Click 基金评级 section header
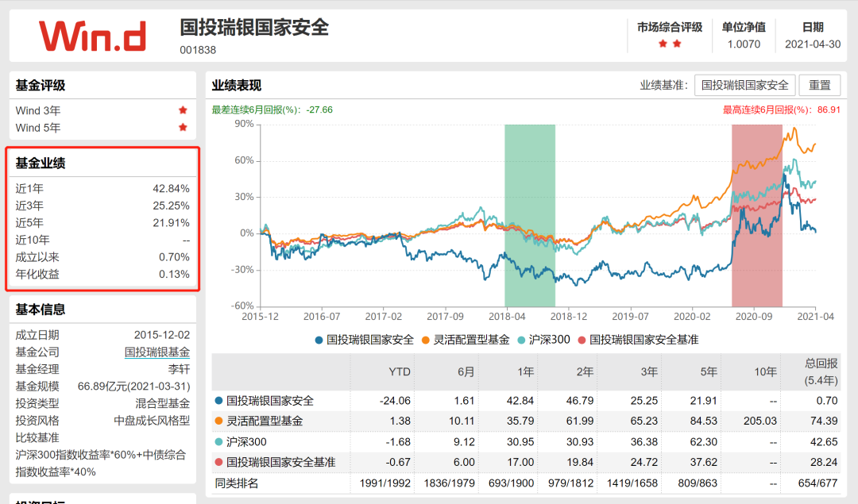Screen dimensions: 858x504 coord(41,85)
